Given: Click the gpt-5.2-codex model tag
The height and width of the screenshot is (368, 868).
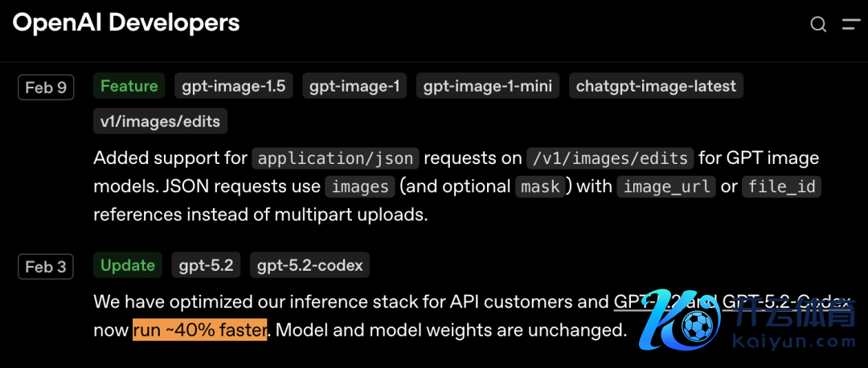Looking at the screenshot, I should (x=310, y=265).
